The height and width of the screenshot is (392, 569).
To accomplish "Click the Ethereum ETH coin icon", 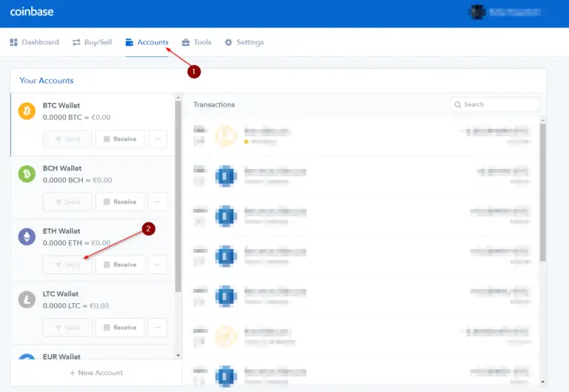I will click(x=27, y=236).
